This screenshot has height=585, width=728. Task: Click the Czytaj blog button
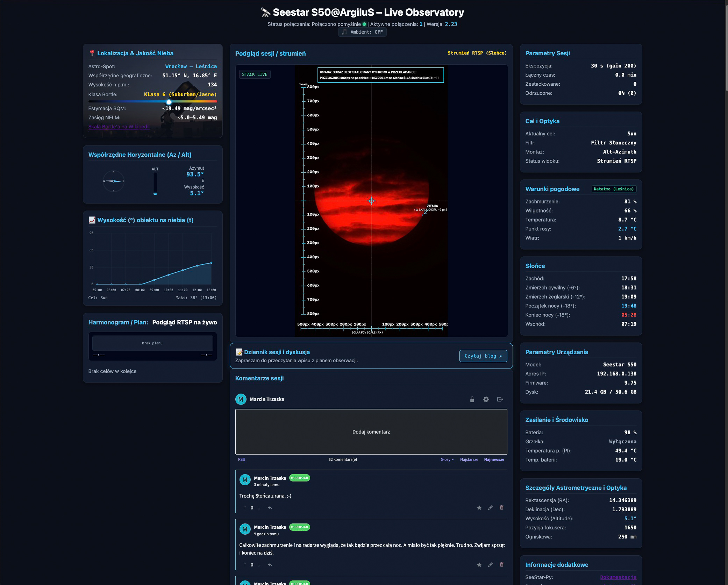(x=483, y=356)
